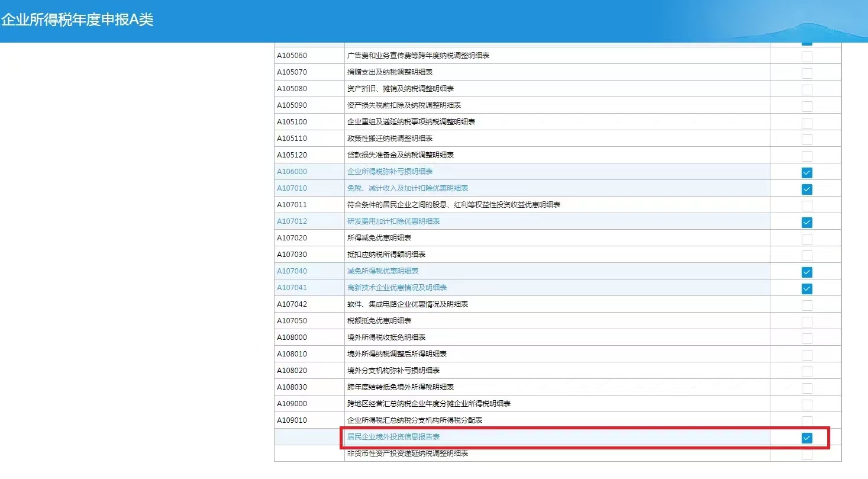The image size is (868, 479).
Task: Check the A105060 广告费和业务宣传费 checkbox
Action: pyautogui.click(x=806, y=57)
